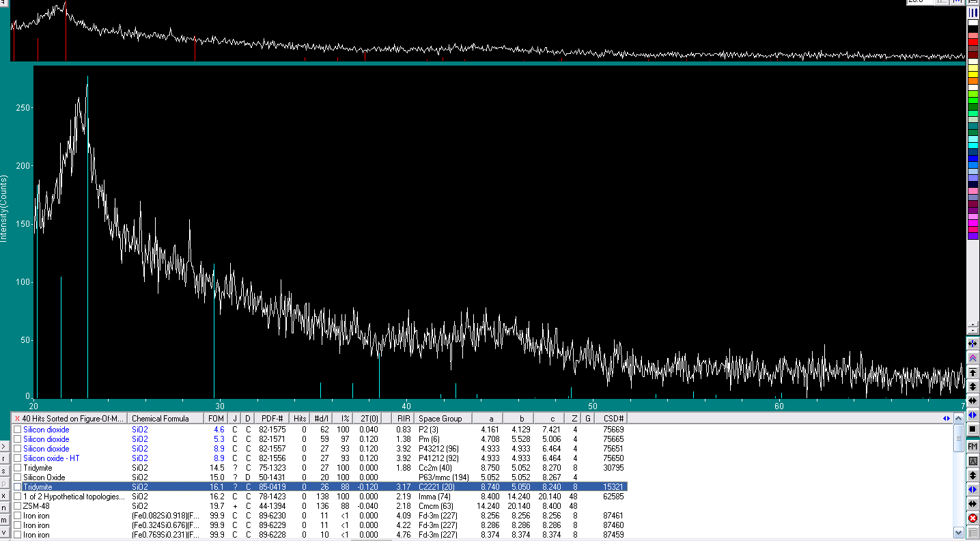980x541 pixels.
Task: Click the blue arrows icon above the pink chevron
Action: [972, 343]
